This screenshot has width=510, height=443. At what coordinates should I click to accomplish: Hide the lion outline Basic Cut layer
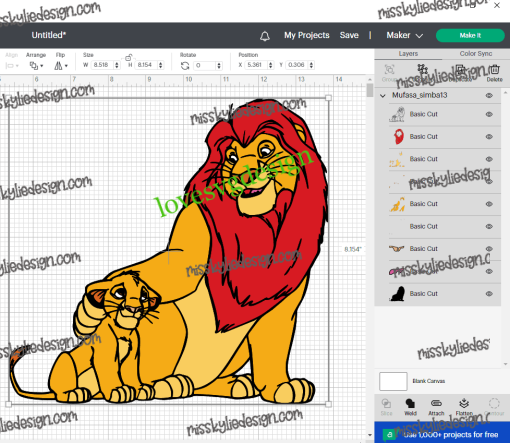pyautogui.click(x=489, y=114)
